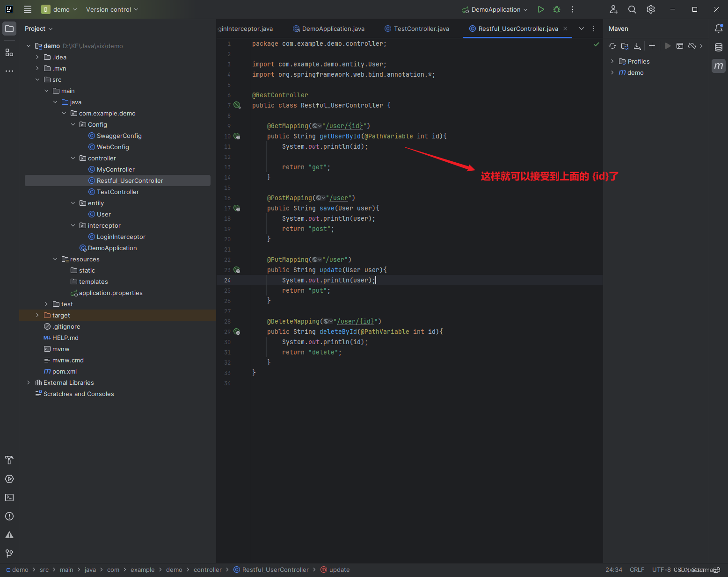Open the Git tool window
Screen dimensions: 728x577
point(9,554)
